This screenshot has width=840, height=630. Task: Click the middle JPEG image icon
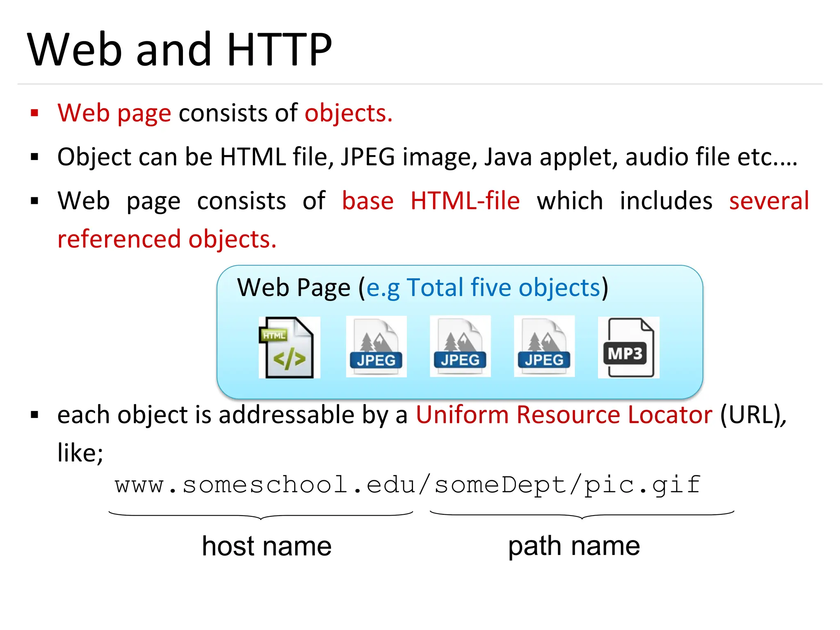coord(460,346)
